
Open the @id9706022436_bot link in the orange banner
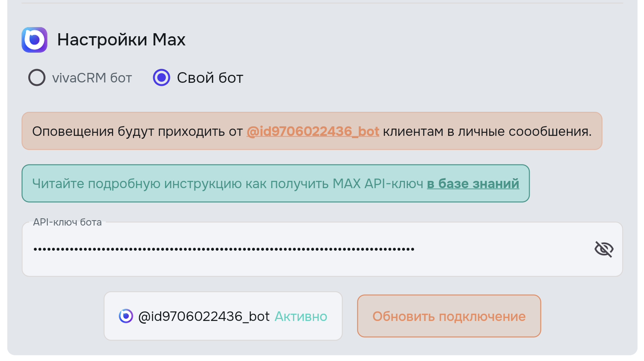click(313, 131)
